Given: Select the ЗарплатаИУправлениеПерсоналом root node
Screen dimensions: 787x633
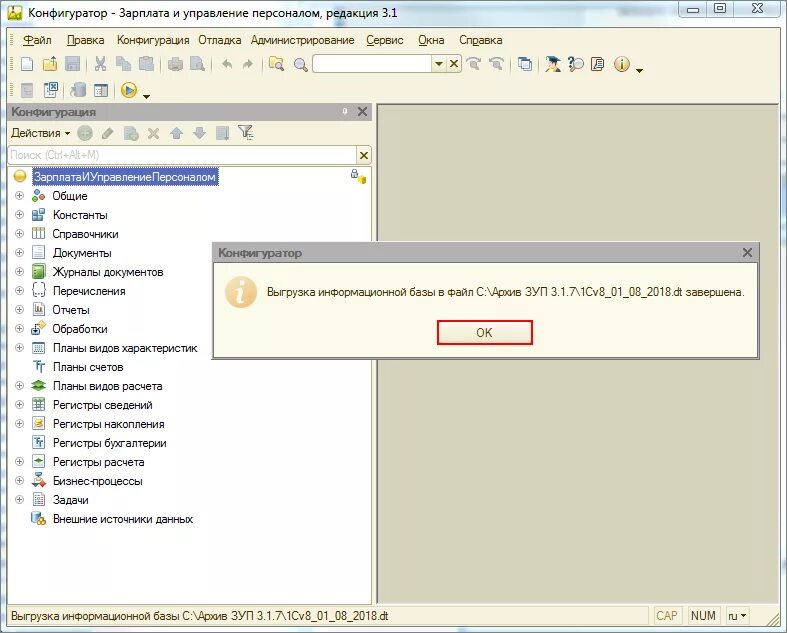Looking at the screenshot, I should point(125,177).
